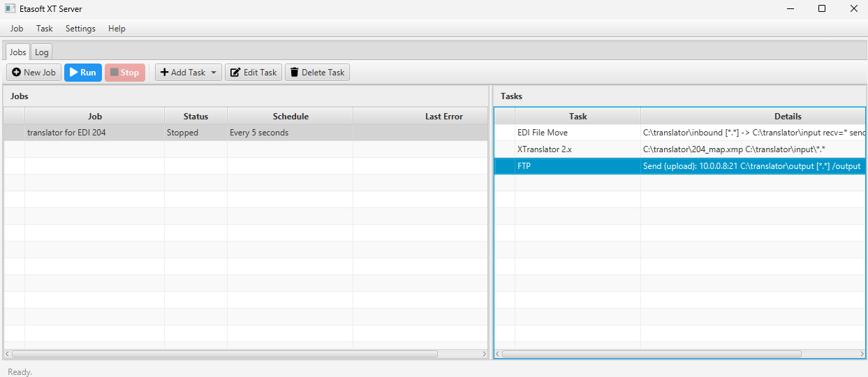Click the 204_map.xmp details cell
This screenshot has height=377, width=868.
753,149
